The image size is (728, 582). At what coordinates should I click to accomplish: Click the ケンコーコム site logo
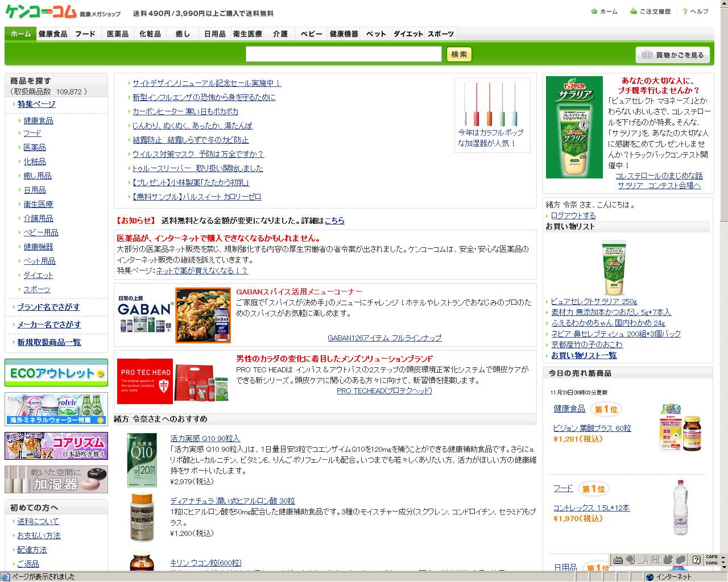tap(40, 11)
